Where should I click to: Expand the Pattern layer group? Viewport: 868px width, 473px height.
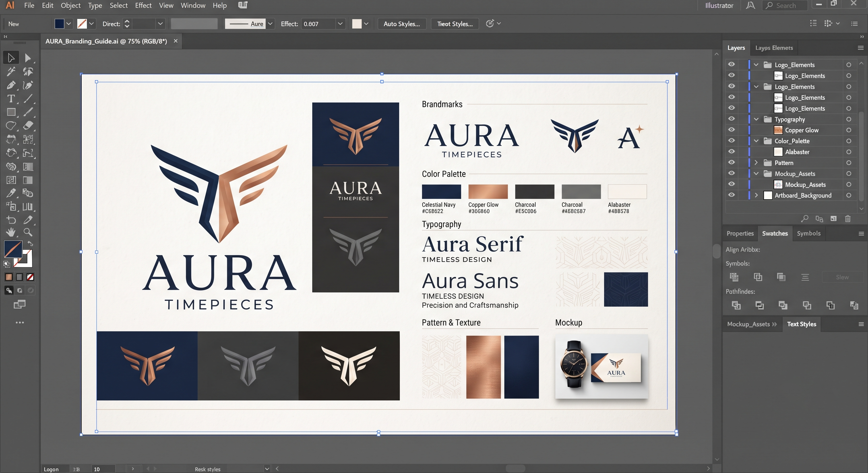pyautogui.click(x=756, y=163)
